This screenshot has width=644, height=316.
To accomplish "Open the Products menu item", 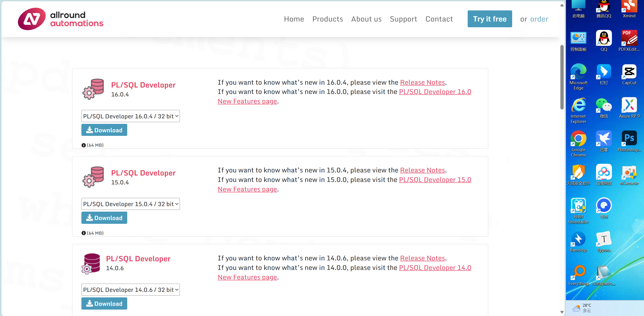I will click(x=327, y=19).
